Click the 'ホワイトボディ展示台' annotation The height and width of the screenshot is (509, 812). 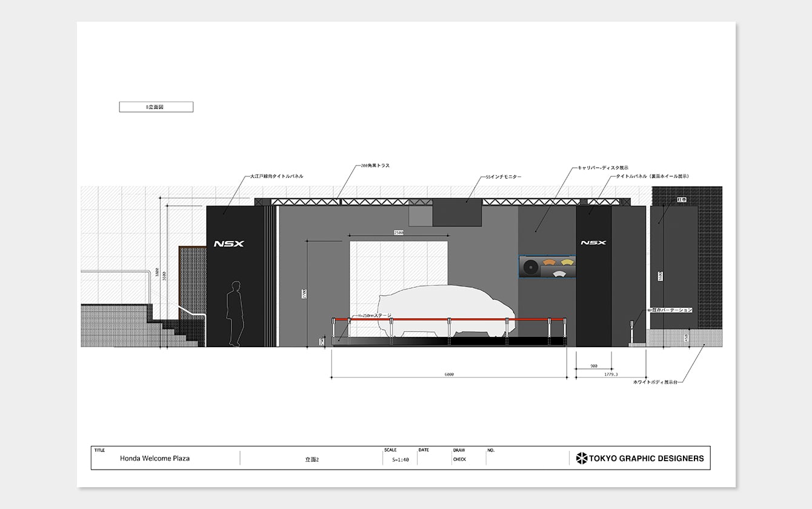[654, 382]
